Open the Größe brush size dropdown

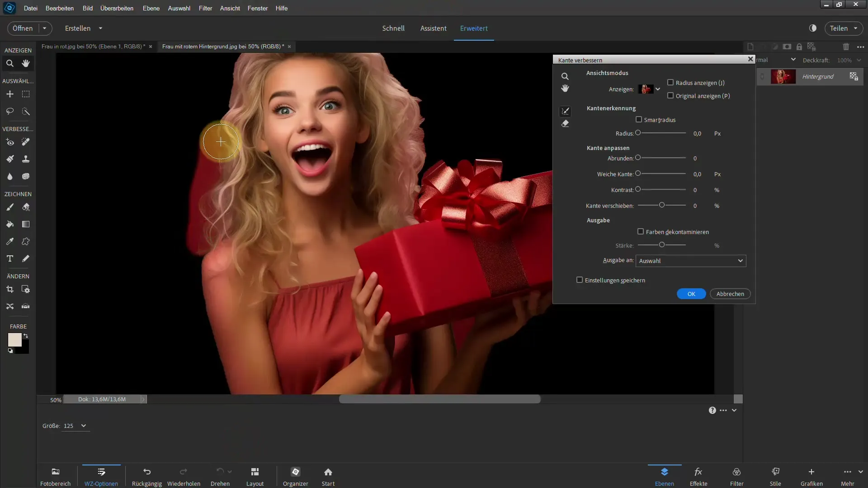pos(83,426)
